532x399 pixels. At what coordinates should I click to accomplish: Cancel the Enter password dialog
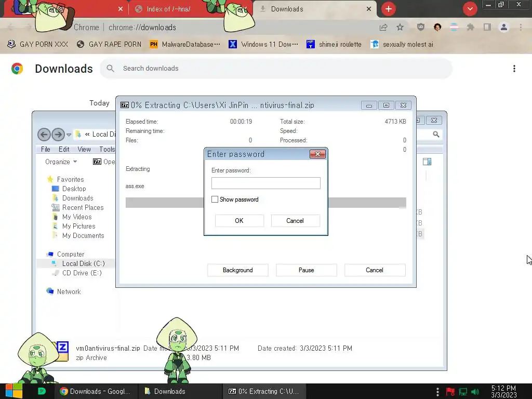pyautogui.click(x=295, y=220)
